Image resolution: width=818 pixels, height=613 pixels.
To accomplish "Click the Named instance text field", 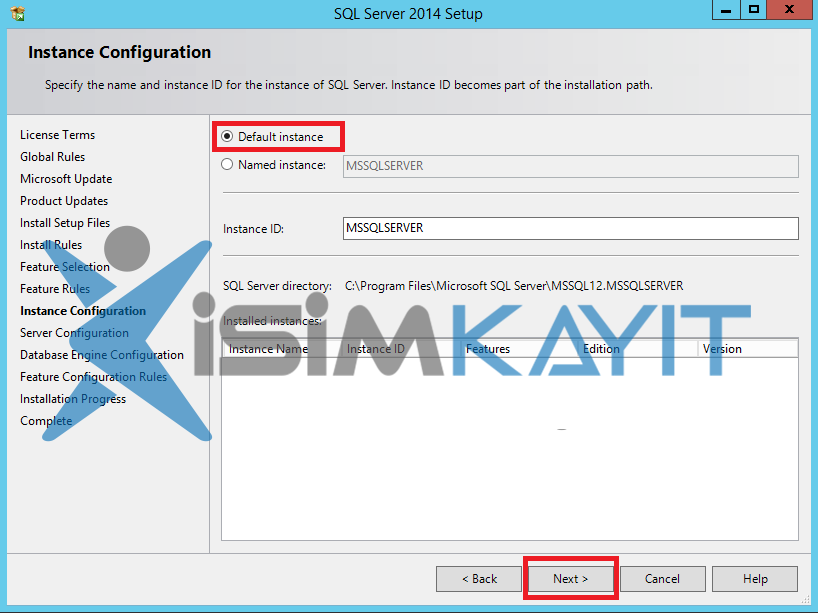I will pos(570,166).
